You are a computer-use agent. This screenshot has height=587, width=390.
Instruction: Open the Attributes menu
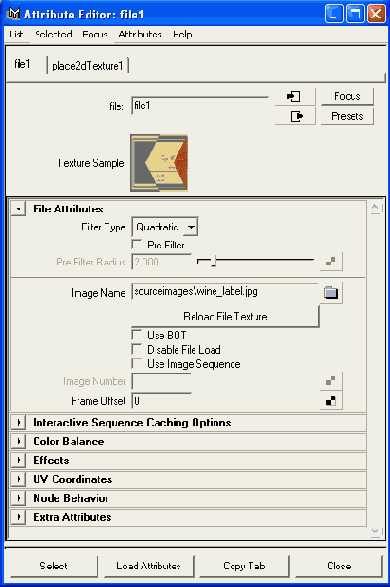coord(140,34)
